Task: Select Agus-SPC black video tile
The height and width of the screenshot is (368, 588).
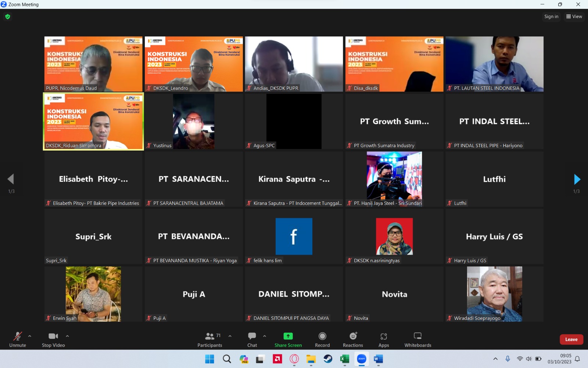Action: pyautogui.click(x=294, y=121)
